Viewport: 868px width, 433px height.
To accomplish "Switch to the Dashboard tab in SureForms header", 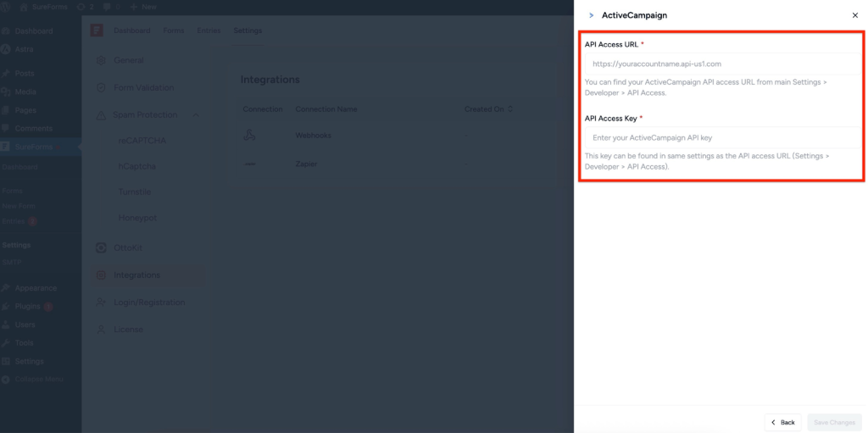I will (x=131, y=31).
